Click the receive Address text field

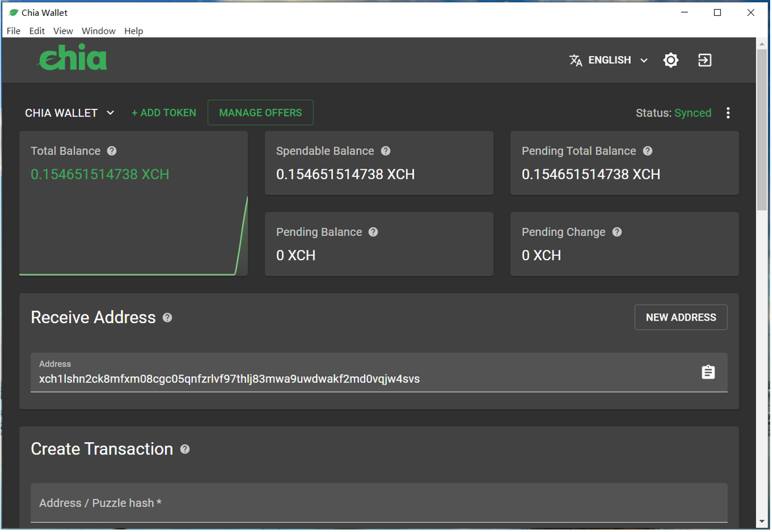point(379,372)
